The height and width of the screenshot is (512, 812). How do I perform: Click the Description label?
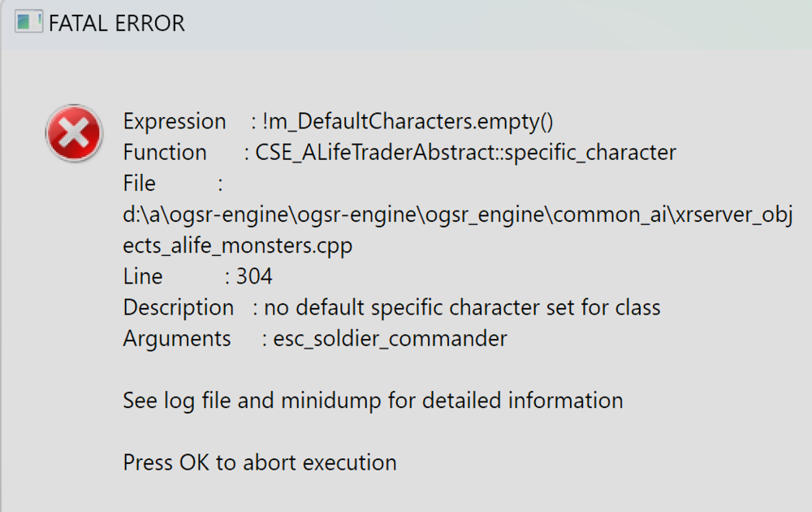pyautogui.click(x=179, y=308)
